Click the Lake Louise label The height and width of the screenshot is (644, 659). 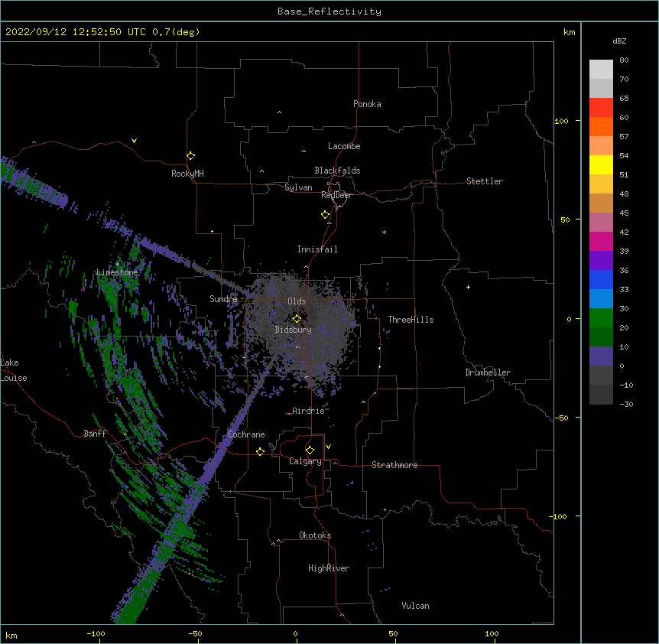click(12, 370)
